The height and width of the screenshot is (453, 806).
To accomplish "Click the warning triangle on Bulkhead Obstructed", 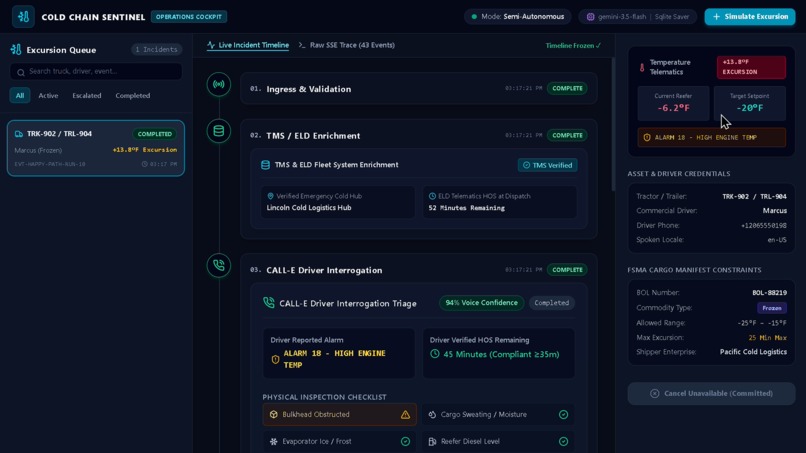I will click(406, 414).
